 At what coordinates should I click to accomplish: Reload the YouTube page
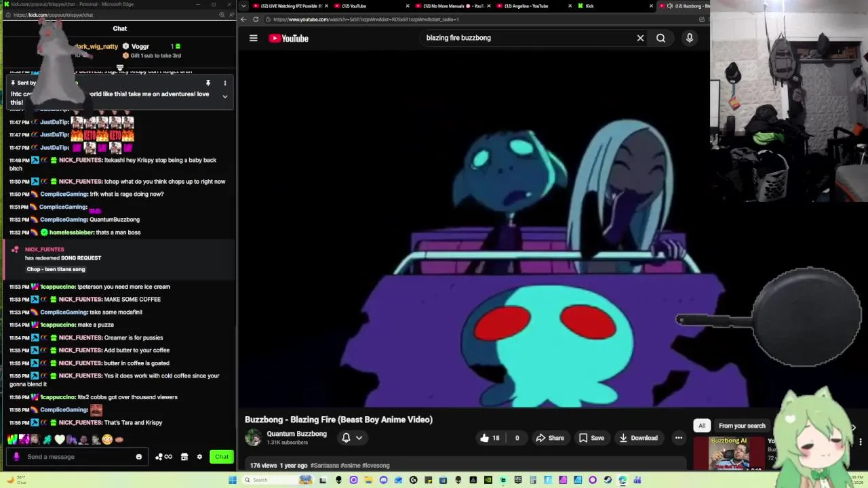(256, 19)
